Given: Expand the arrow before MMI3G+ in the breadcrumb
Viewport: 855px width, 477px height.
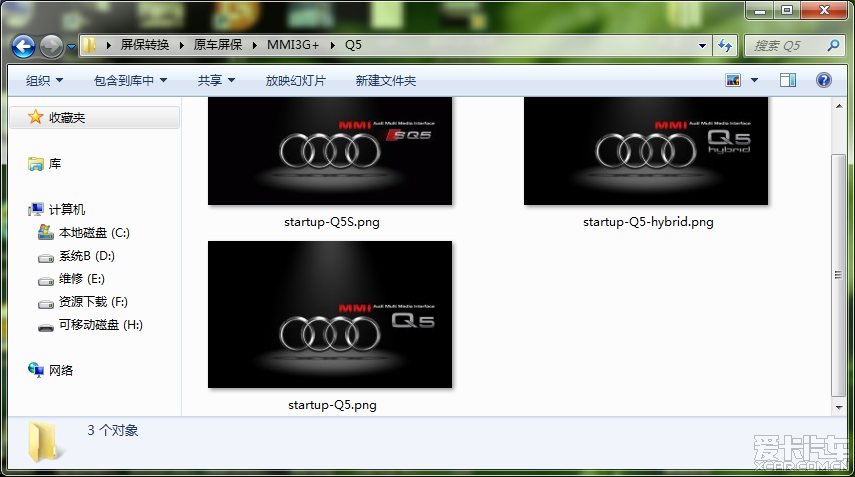Looking at the screenshot, I should pyautogui.click(x=255, y=45).
